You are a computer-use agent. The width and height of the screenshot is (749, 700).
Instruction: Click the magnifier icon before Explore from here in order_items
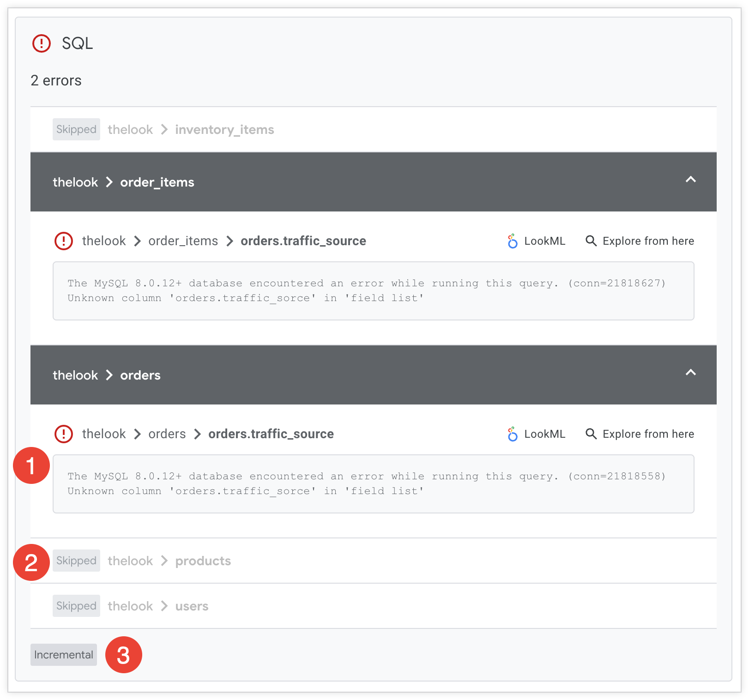591,241
